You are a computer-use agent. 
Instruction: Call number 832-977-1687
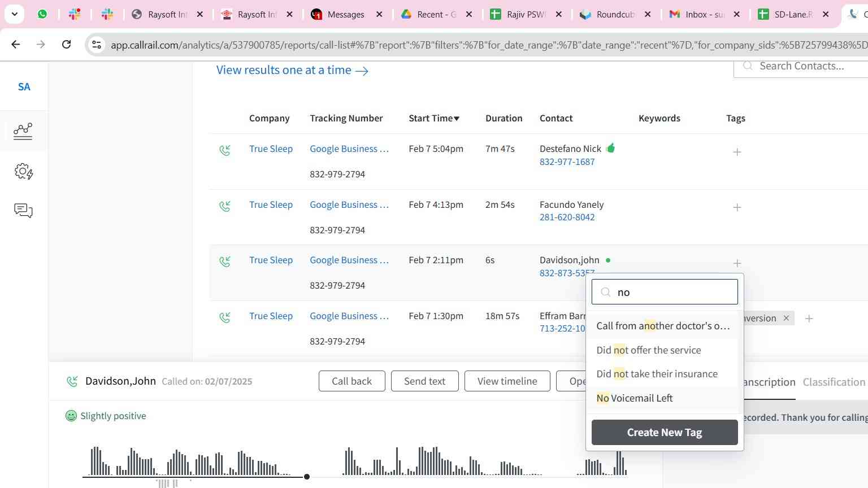(x=567, y=162)
